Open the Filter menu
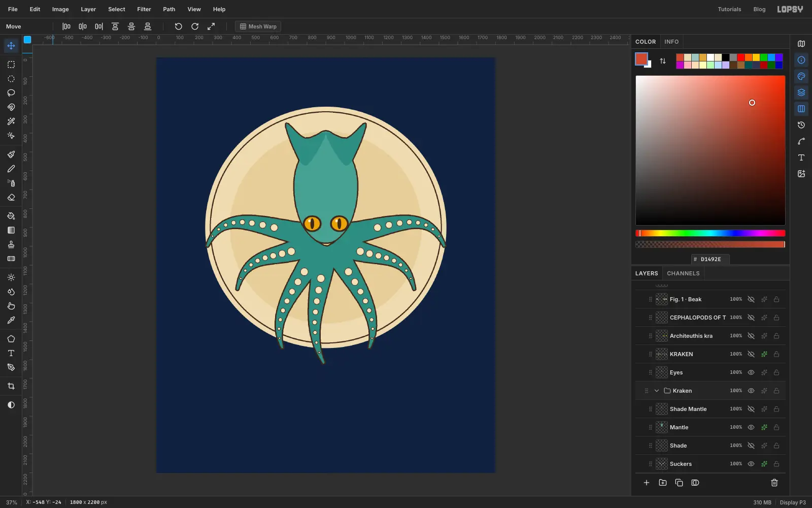Viewport: 812px width, 508px height. [144, 9]
